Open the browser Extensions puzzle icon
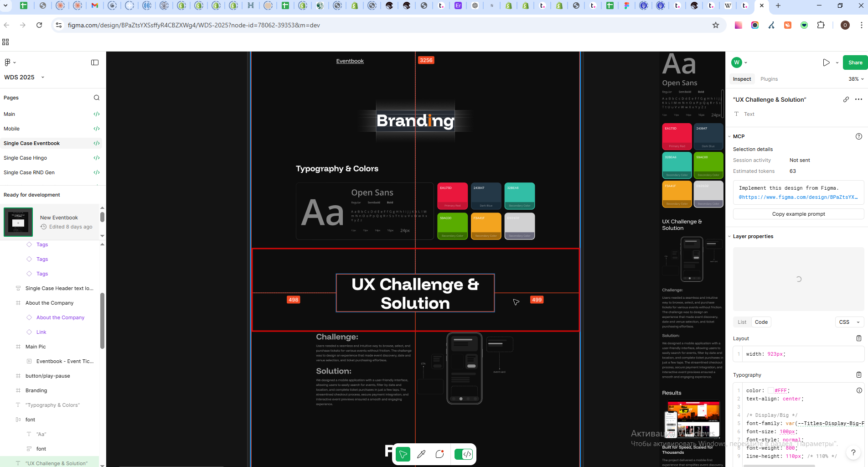The image size is (868, 467). pos(821,25)
